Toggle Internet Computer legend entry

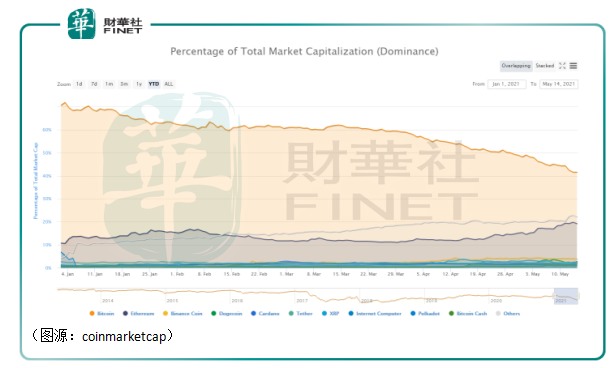(x=375, y=313)
